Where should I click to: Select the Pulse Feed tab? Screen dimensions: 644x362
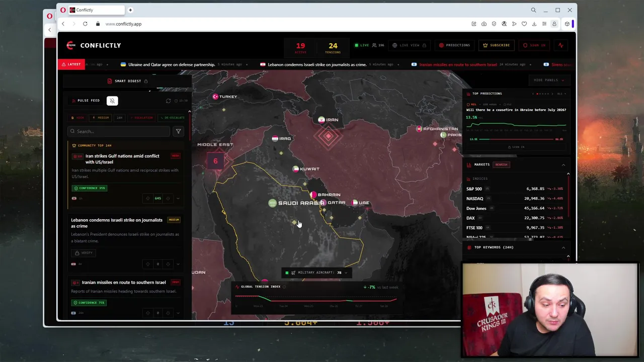[x=86, y=101]
